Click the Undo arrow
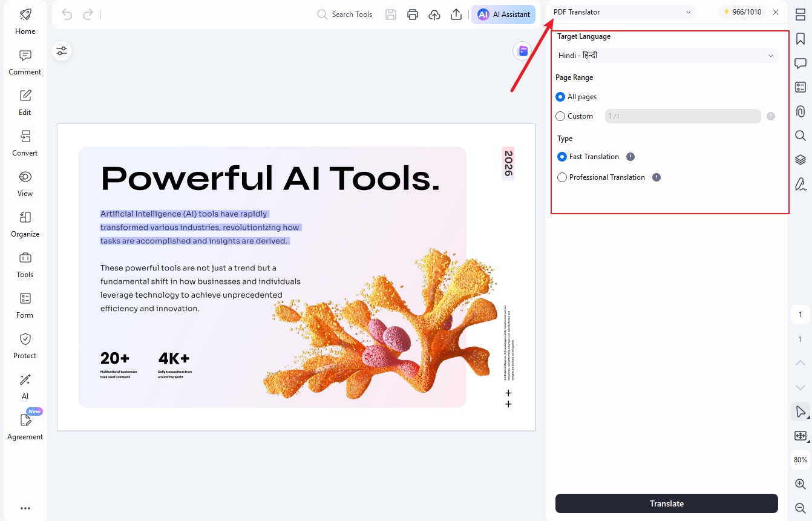 (x=67, y=15)
